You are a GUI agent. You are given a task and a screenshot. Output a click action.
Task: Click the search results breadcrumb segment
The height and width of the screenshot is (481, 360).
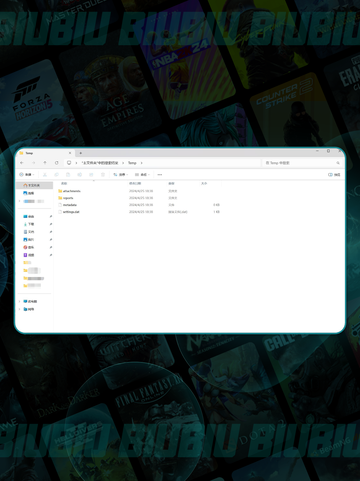coord(100,163)
